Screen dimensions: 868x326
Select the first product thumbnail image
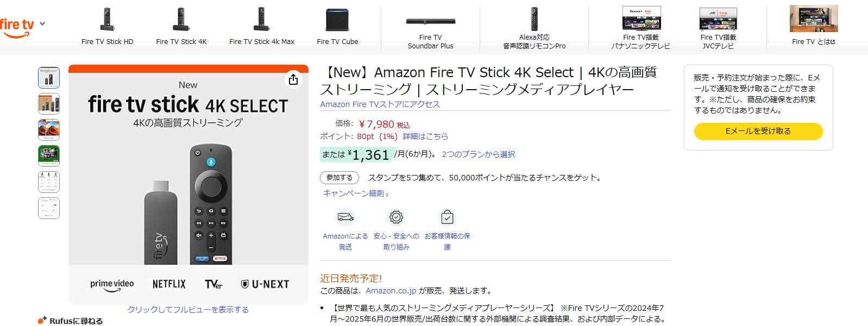49,78
